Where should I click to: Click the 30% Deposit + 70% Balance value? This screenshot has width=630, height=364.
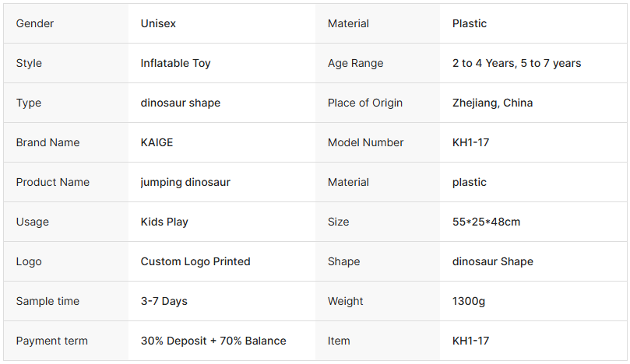[x=213, y=341]
